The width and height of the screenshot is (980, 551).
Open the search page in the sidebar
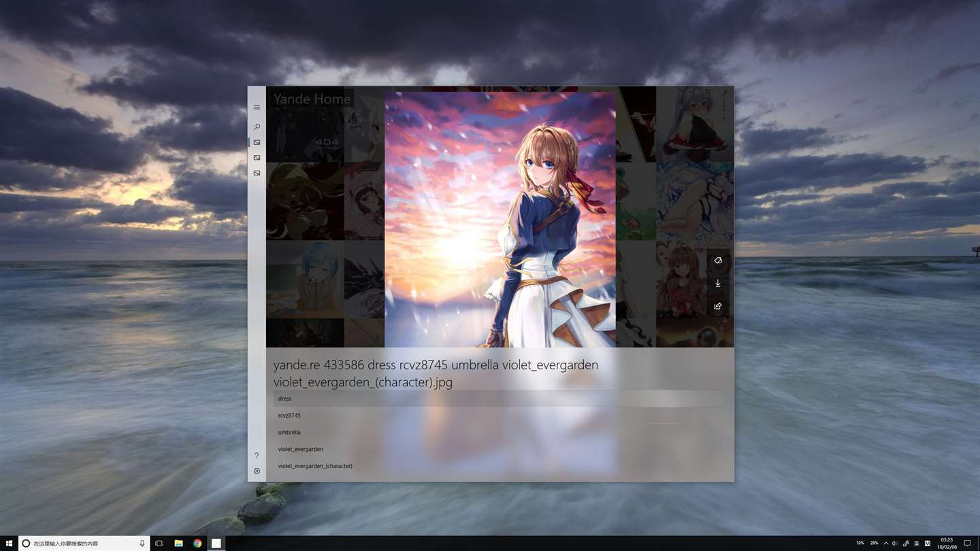point(257,127)
